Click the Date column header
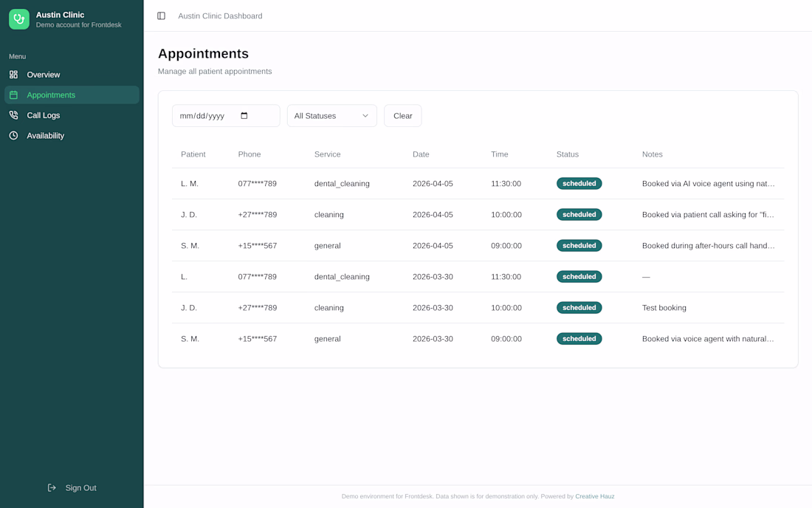 pos(421,154)
